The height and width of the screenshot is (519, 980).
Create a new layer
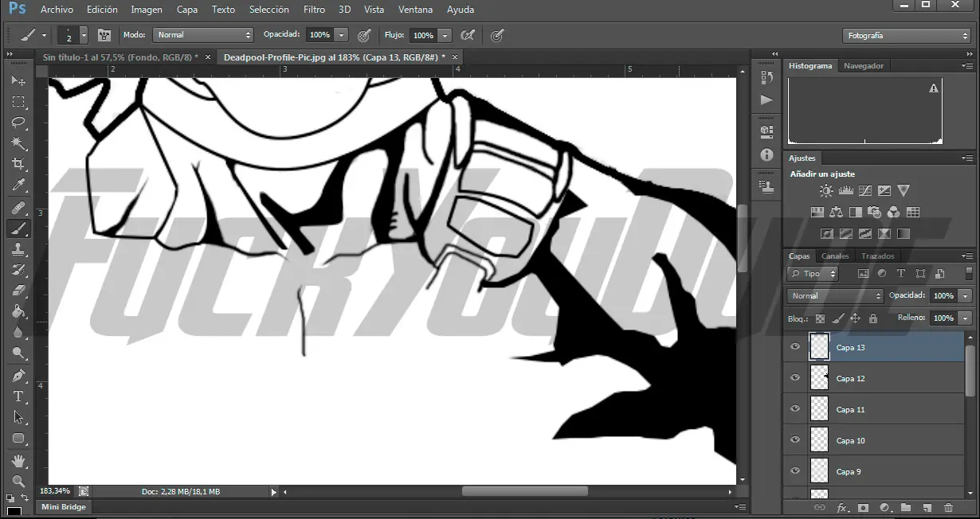[x=926, y=508]
